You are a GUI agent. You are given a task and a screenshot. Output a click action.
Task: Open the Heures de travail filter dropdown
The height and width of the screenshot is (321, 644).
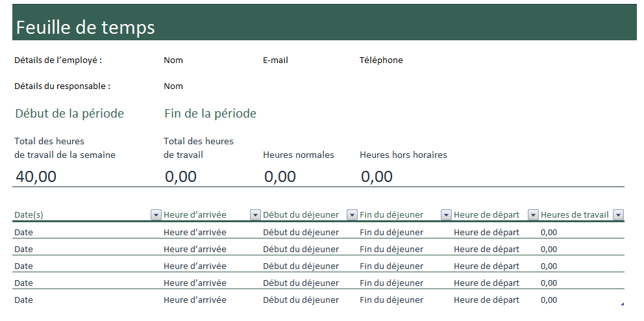618,214
